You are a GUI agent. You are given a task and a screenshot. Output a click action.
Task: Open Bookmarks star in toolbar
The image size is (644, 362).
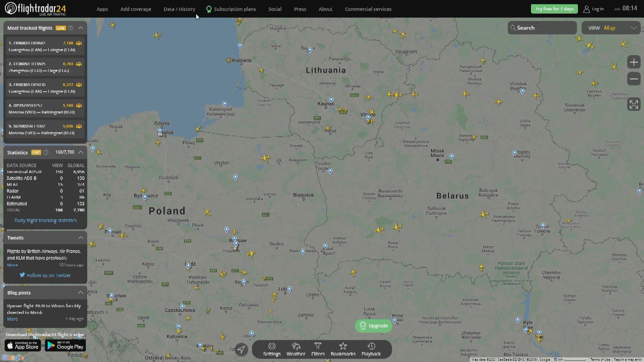tap(343, 349)
